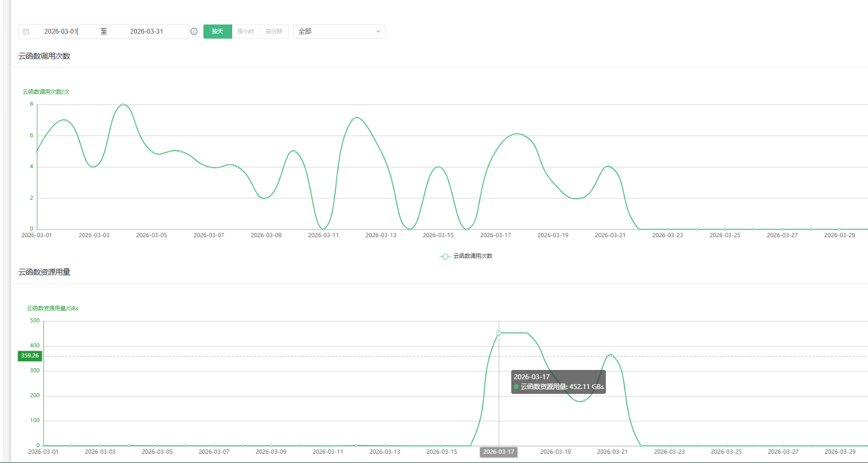Image resolution: width=868 pixels, height=463 pixels.
Task: Click the 2026-03-20 dip point in resource chart
Action: 584,401
